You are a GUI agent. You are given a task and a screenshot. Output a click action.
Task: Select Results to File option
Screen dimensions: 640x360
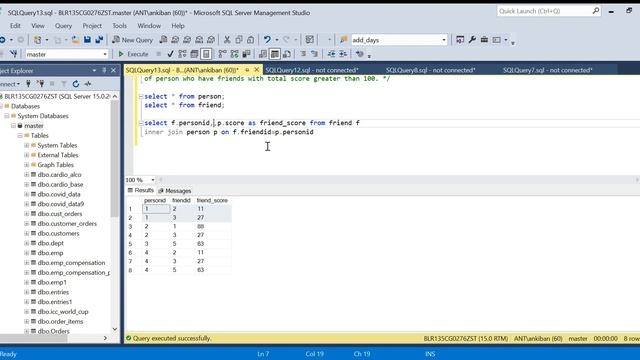tap(287, 54)
